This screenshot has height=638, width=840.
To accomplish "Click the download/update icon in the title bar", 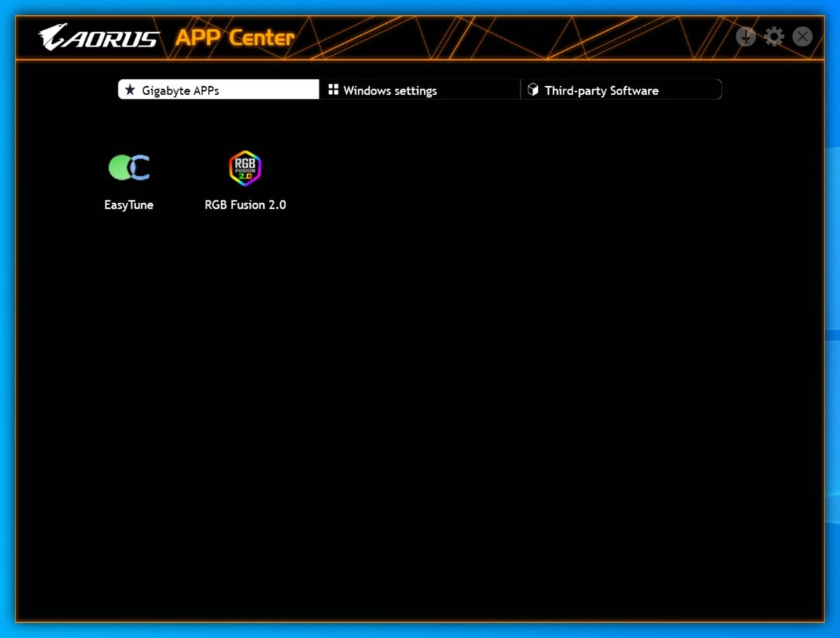I will click(x=745, y=36).
